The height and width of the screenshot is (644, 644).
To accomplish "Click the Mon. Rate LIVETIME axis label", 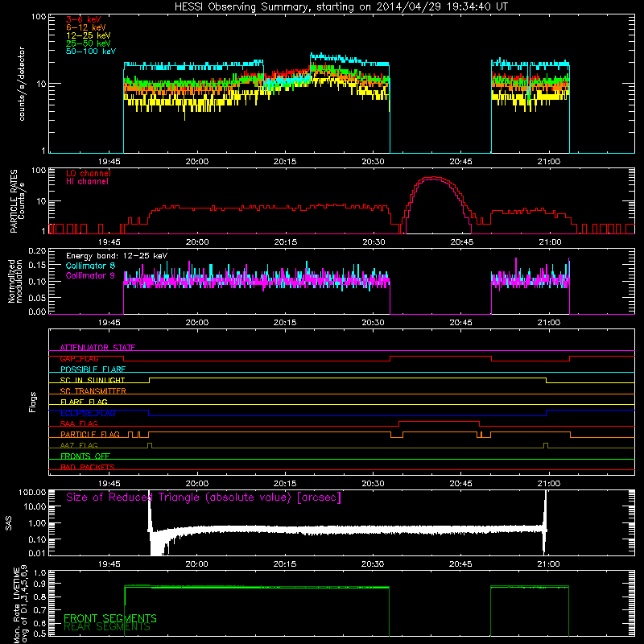I will tap(20, 604).
